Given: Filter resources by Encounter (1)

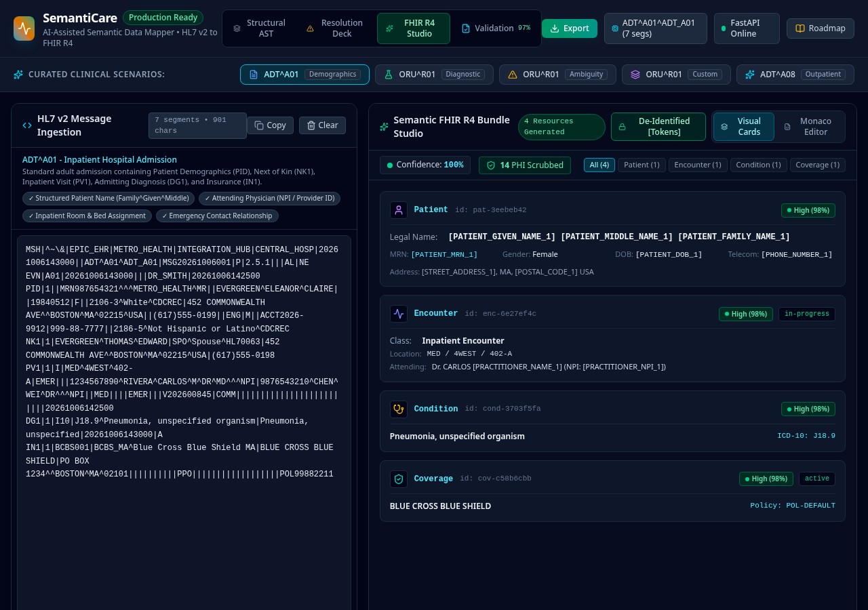Looking at the screenshot, I should coord(698,165).
